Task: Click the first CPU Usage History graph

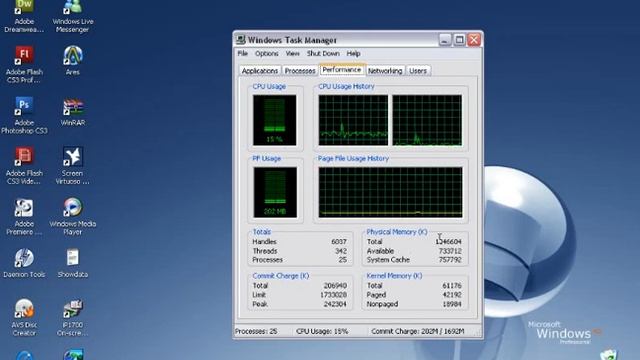Action: [x=353, y=120]
